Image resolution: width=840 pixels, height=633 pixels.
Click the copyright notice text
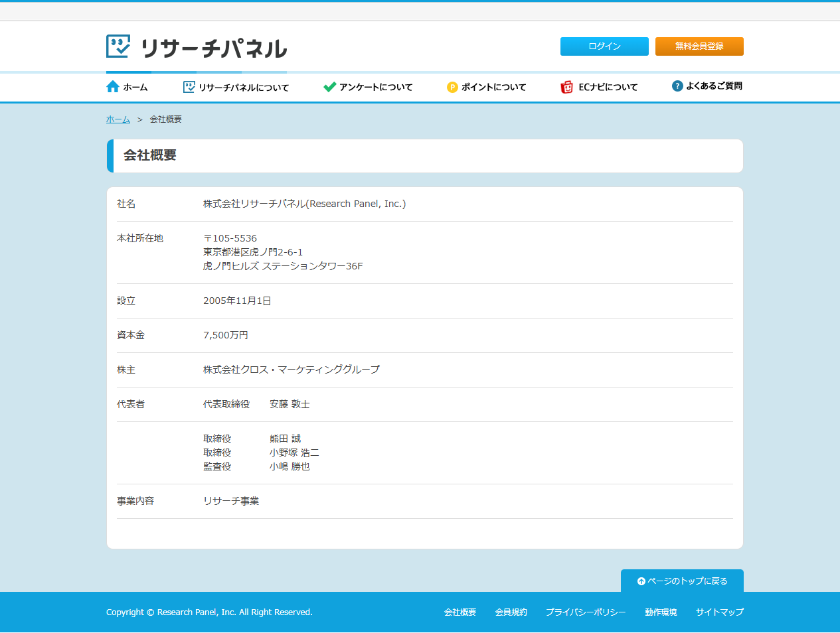tap(209, 612)
